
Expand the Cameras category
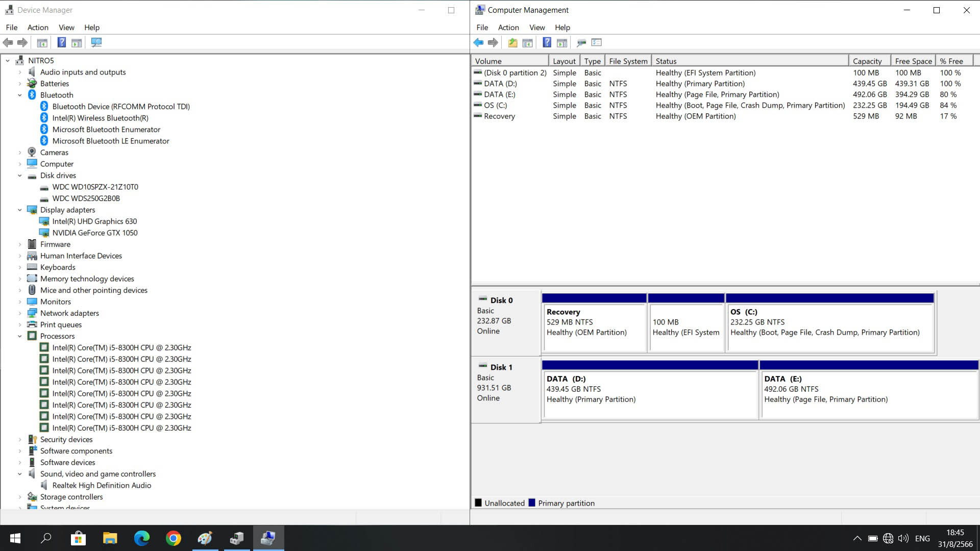click(x=20, y=153)
